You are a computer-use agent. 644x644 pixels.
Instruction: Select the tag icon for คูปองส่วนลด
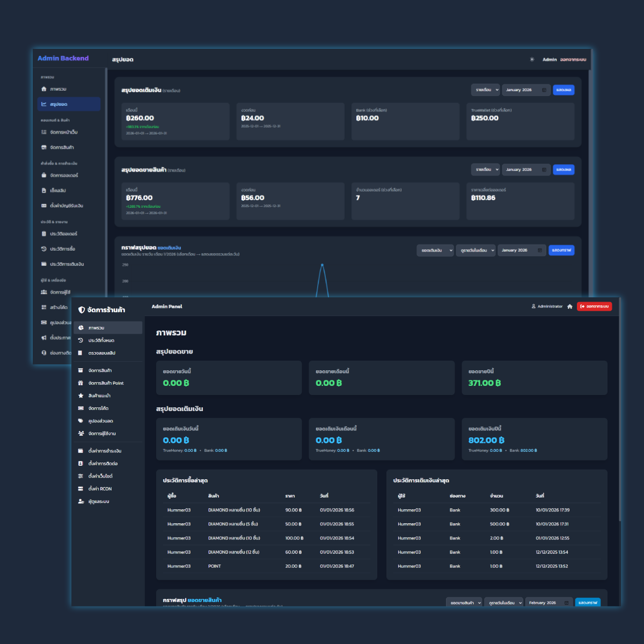point(80,421)
